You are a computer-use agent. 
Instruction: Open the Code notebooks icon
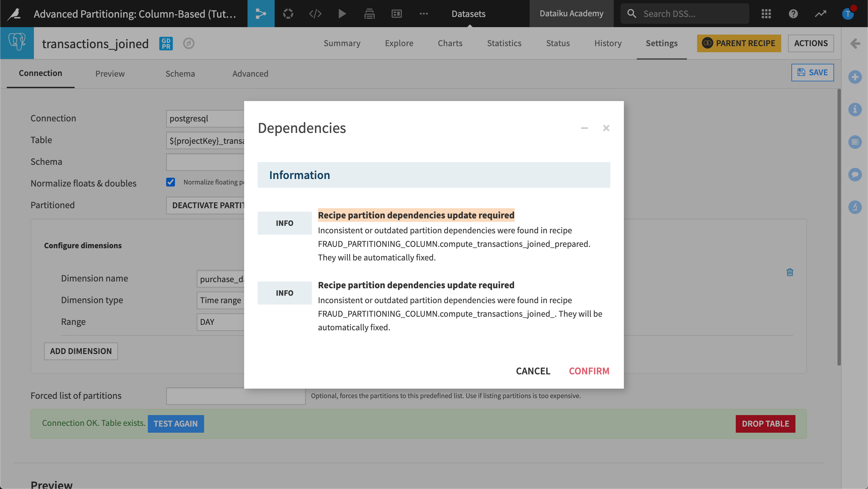(315, 14)
